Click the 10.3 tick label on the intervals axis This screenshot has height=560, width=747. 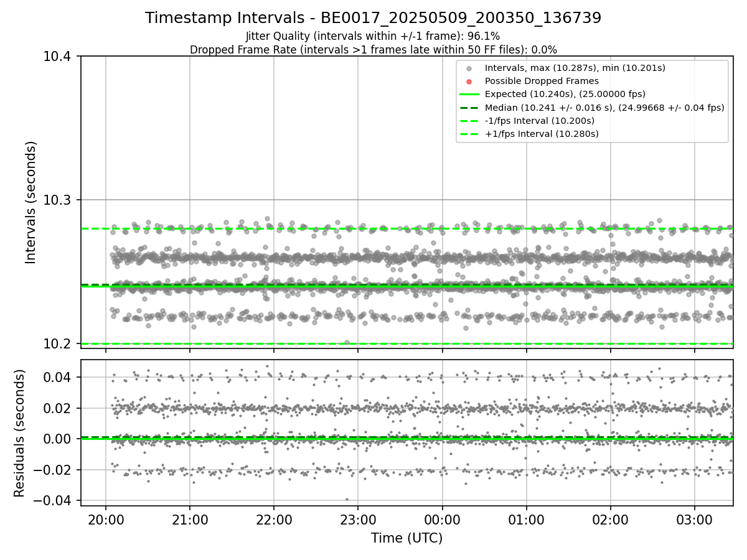click(x=58, y=200)
